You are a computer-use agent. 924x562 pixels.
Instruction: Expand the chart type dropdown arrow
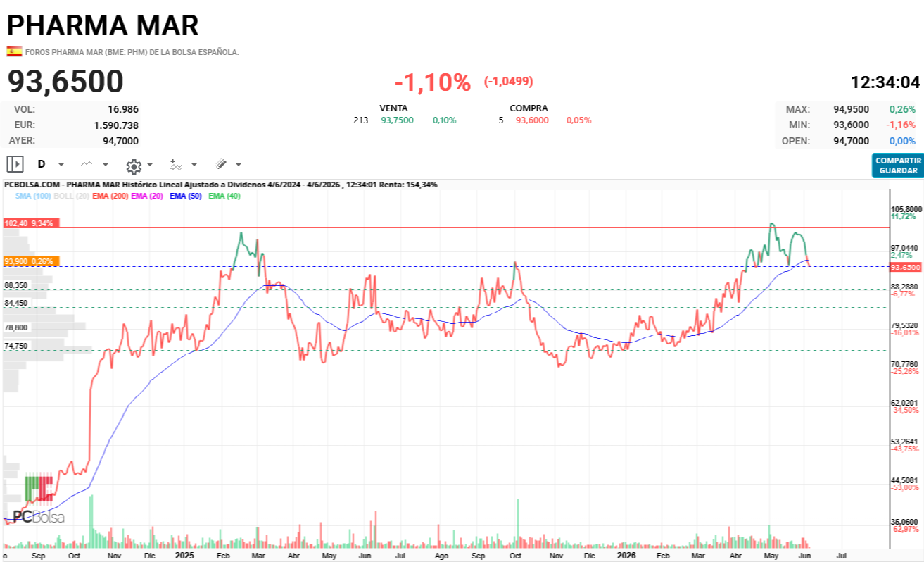pyautogui.click(x=106, y=165)
